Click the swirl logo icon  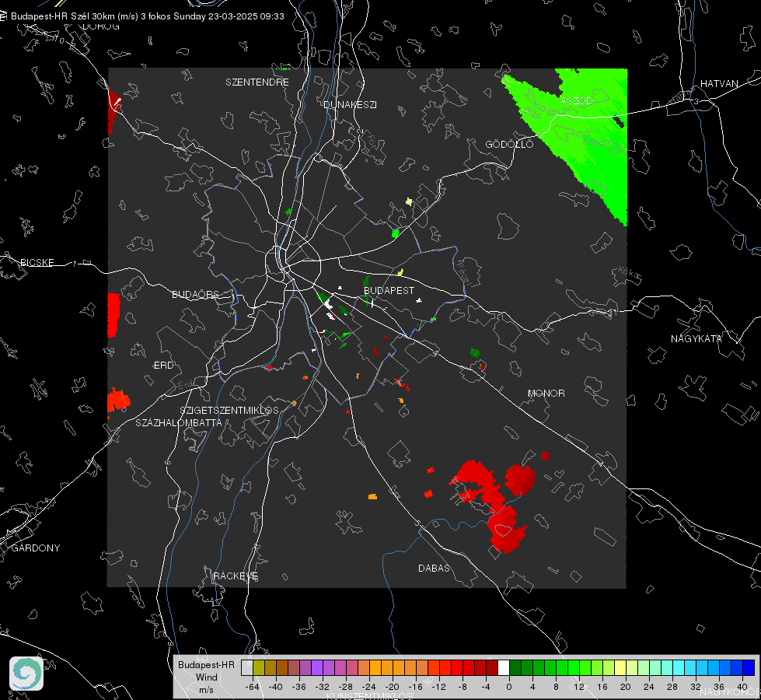coord(26,674)
